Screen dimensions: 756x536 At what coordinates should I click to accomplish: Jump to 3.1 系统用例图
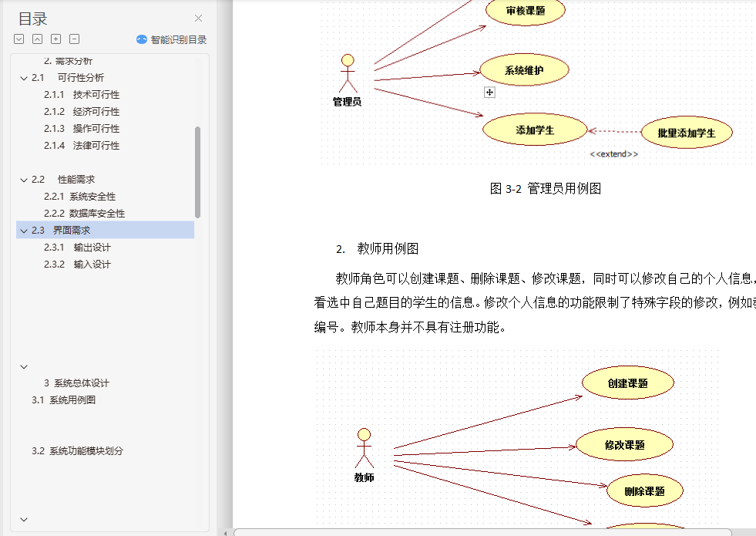(64, 400)
